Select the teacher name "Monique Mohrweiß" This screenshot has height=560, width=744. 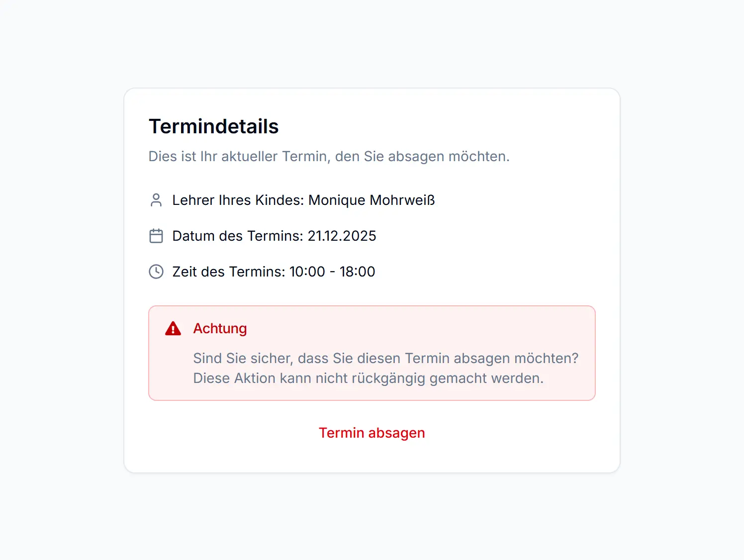(x=372, y=200)
